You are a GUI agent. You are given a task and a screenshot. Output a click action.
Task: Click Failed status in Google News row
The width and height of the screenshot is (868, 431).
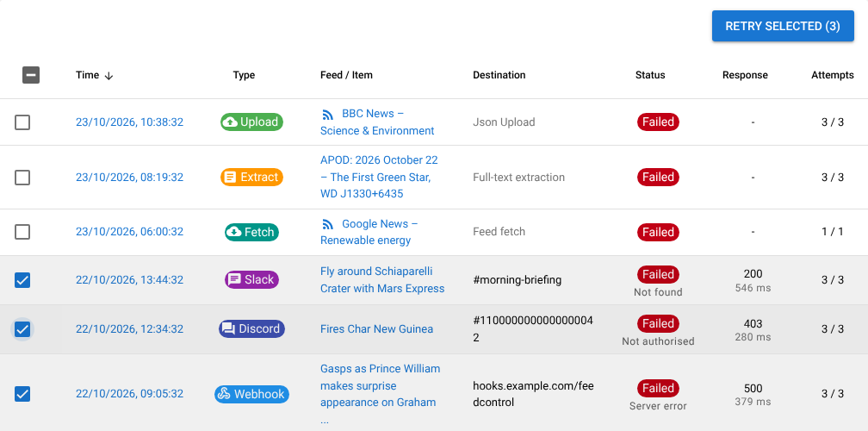tap(658, 232)
